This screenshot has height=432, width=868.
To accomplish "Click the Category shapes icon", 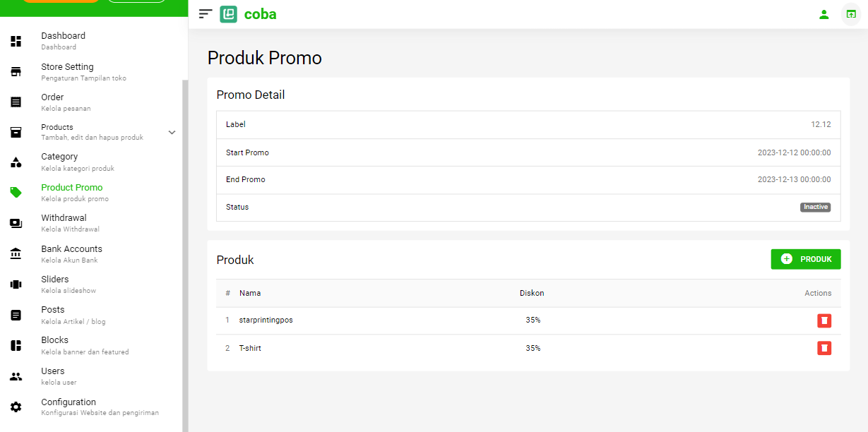I will 16,162.
